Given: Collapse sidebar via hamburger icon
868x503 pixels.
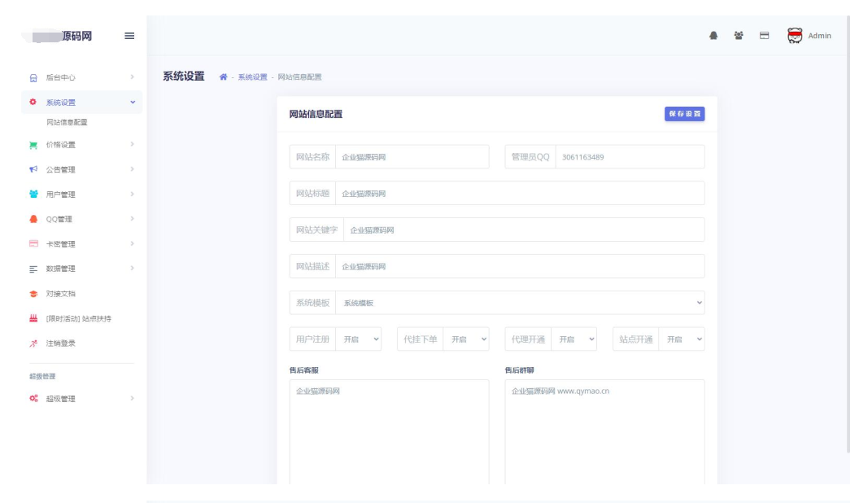Looking at the screenshot, I should (x=128, y=36).
